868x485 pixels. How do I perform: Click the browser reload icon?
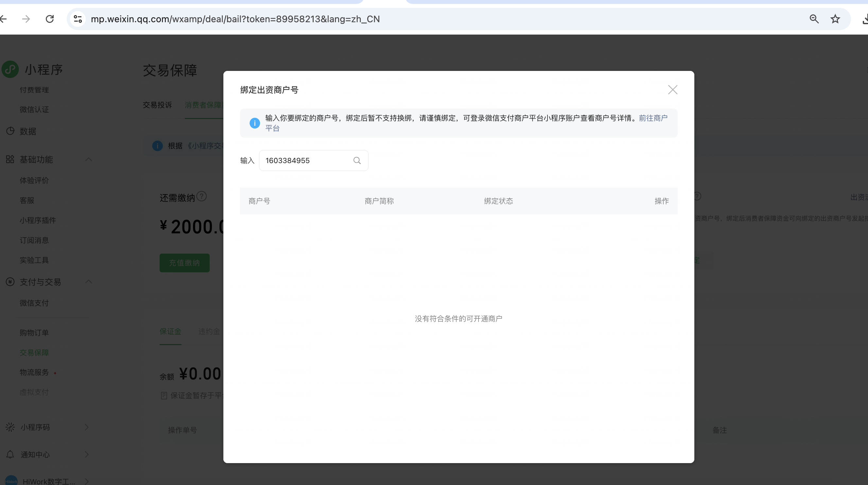click(50, 19)
